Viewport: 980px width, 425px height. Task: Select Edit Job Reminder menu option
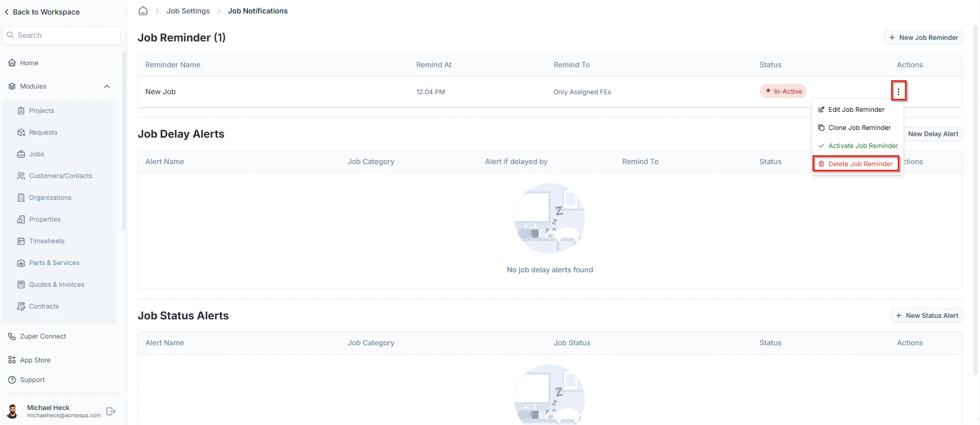[856, 110]
